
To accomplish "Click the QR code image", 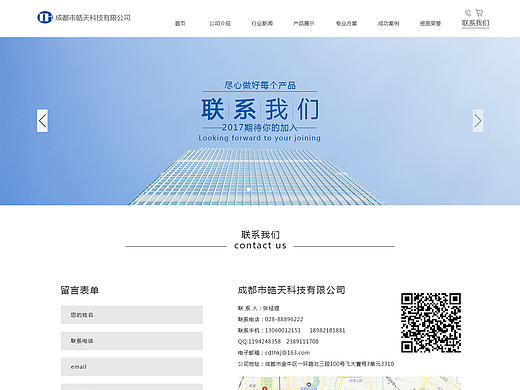I will 431,323.
